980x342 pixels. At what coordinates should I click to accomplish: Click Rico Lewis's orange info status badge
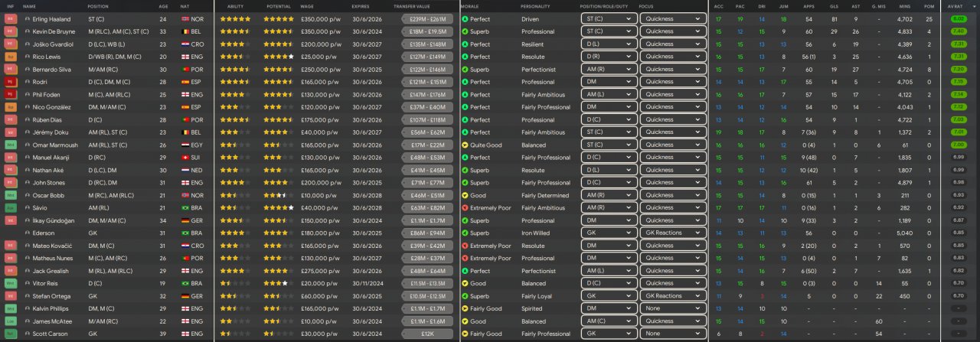coord(11,57)
